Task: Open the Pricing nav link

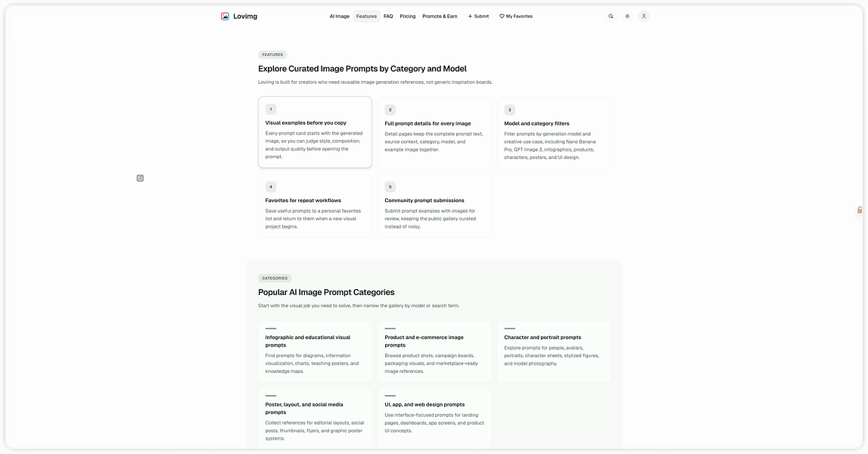Action: point(407,16)
